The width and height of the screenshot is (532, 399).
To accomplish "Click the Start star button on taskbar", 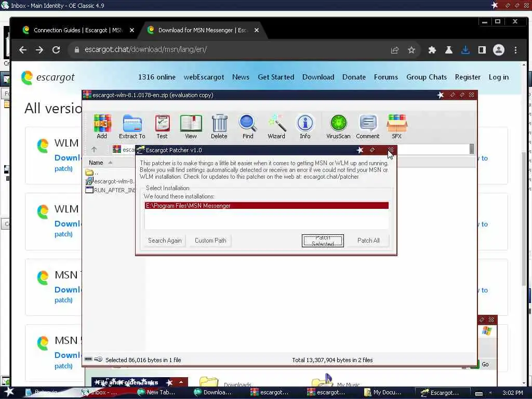I will 9,392.
